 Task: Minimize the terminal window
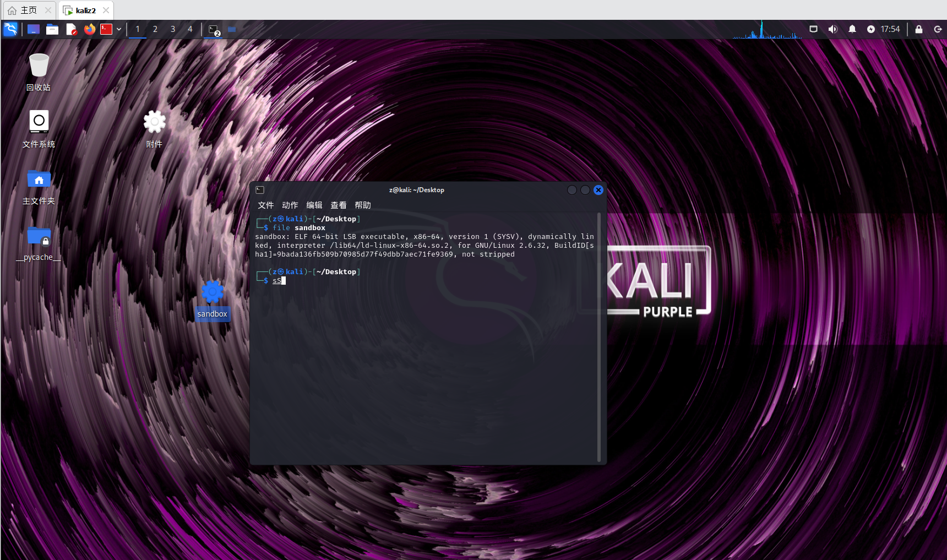[572, 190]
